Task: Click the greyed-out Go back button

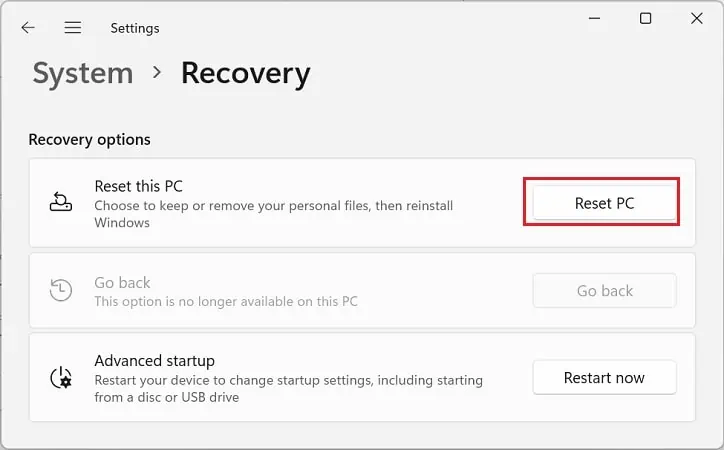Action: click(x=604, y=291)
